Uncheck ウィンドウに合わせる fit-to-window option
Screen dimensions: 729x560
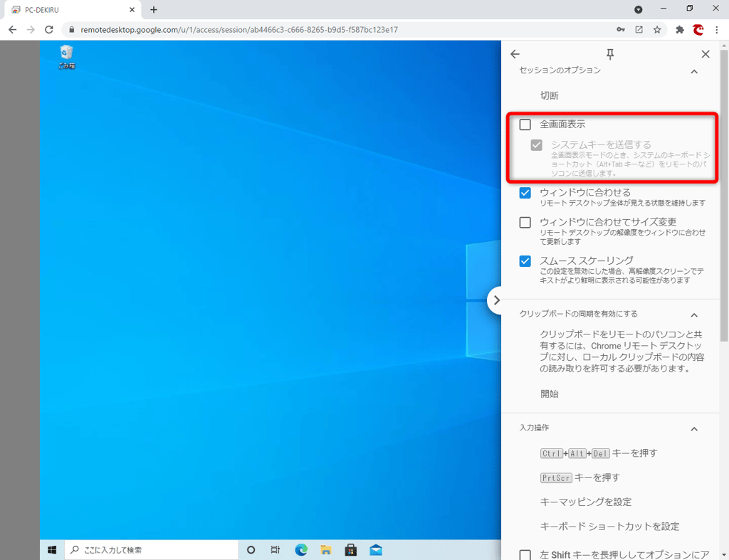click(525, 192)
